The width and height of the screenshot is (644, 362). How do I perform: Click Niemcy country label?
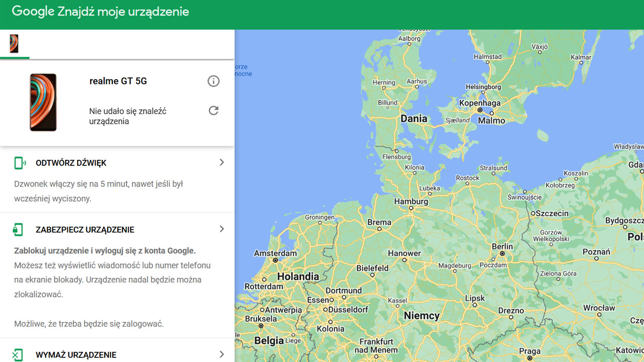pos(422,316)
